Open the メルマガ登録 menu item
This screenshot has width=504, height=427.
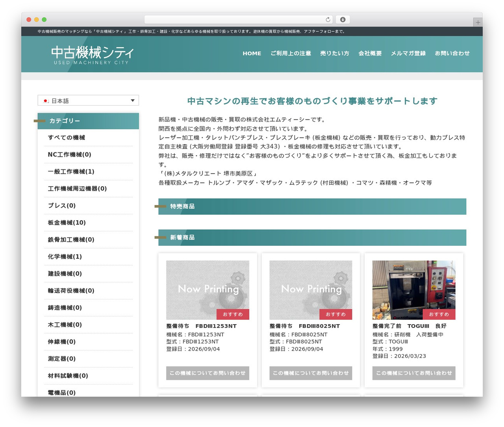pos(408,53)
